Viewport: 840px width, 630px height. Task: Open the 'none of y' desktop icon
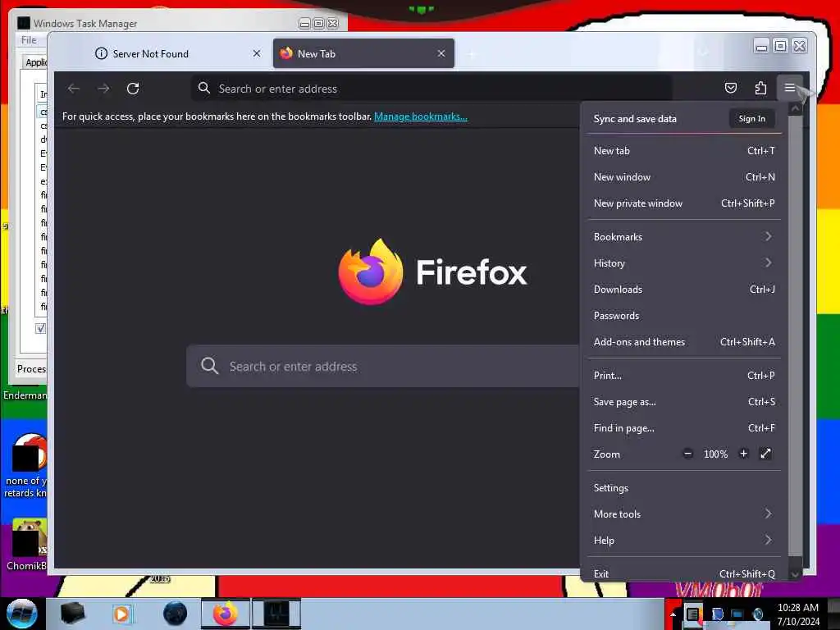[25, 466]
